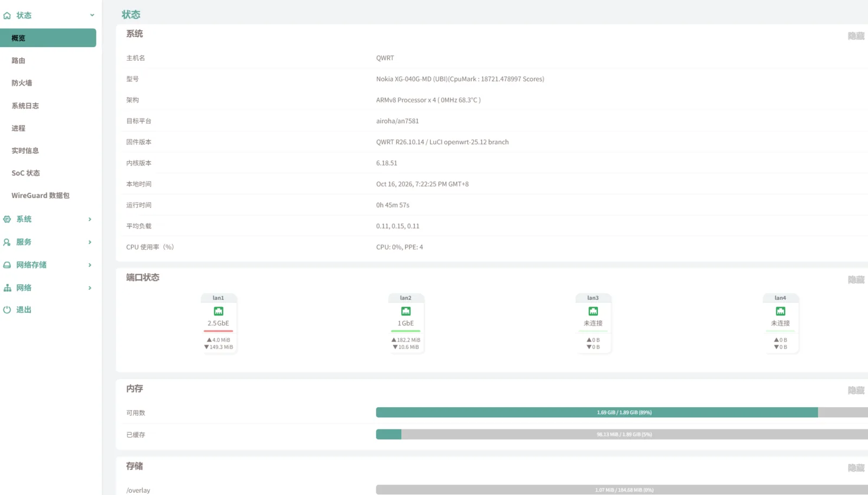Click the 已缓存 memory progress bar
The width and height of the screenshot is (868, 495).
[622, 434]
